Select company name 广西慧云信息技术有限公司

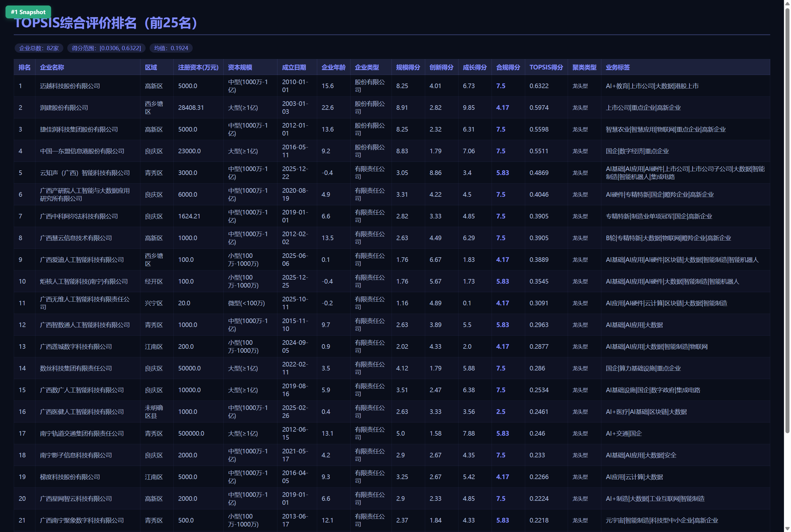click(76, 238)
